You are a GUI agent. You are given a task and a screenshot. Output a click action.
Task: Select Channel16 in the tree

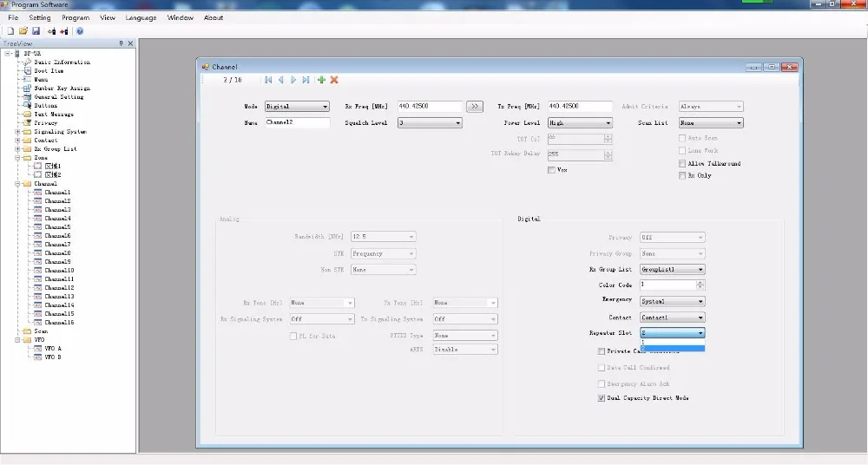59,322
